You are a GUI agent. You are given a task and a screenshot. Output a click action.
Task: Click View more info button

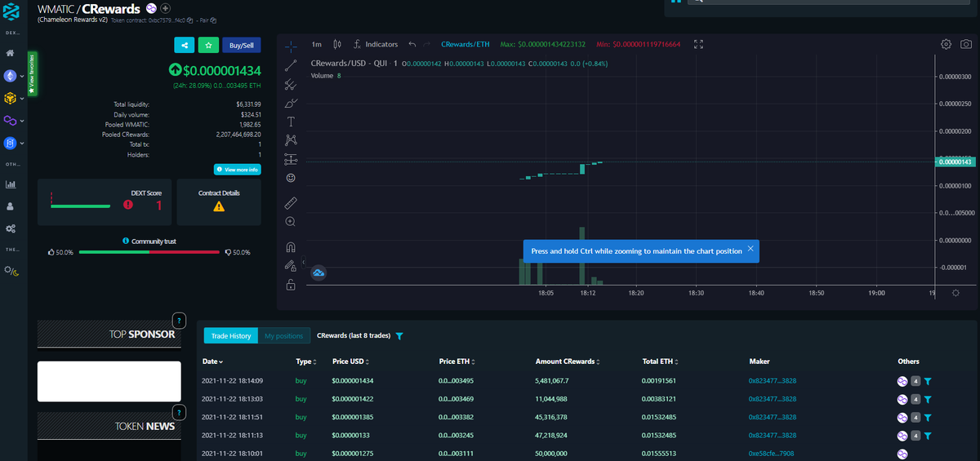coord(237,170)
